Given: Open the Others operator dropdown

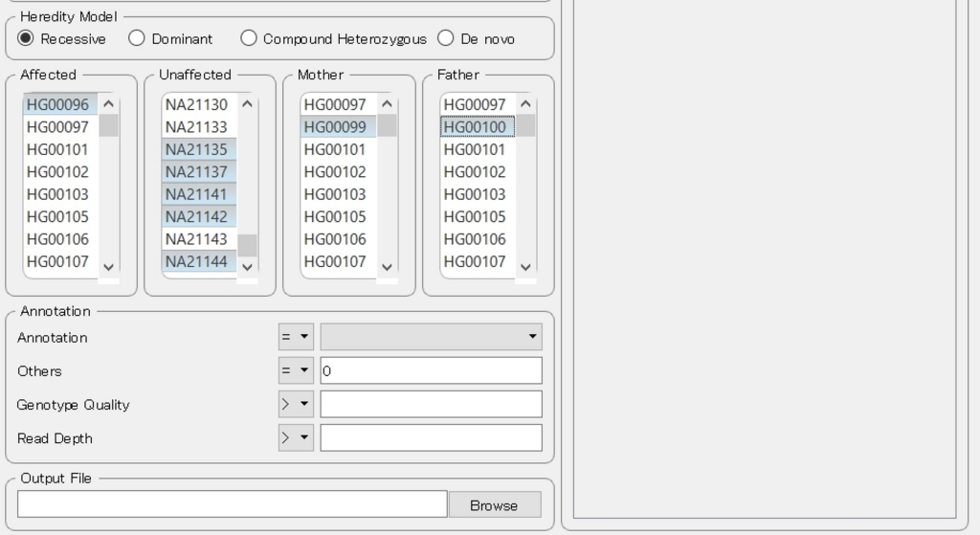Looking at the screenshot, I should (x=296, y=370).
